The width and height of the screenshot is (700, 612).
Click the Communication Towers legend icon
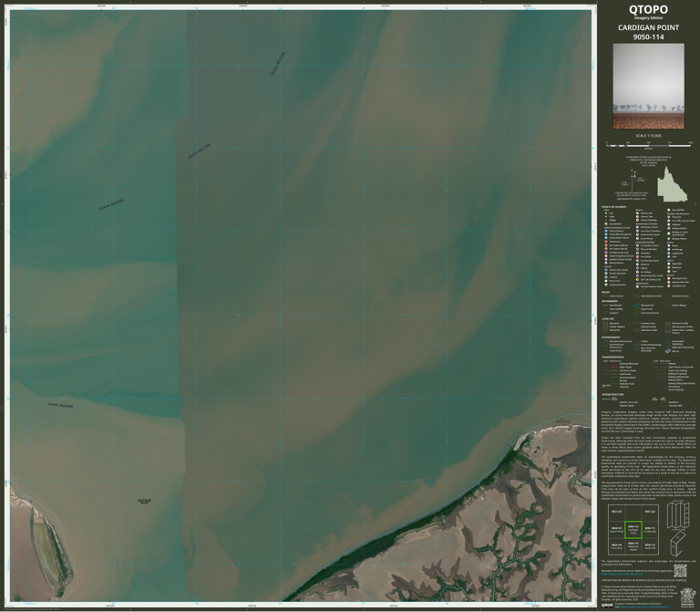[637, 286]
